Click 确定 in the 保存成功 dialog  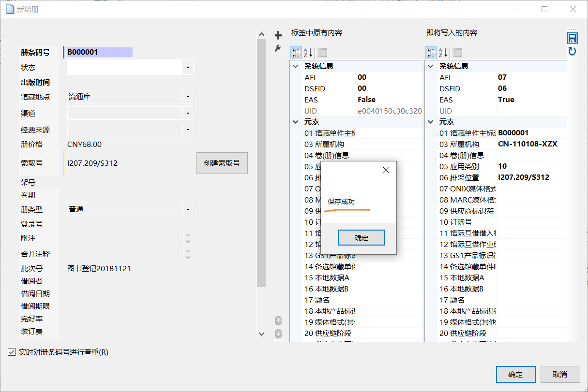point(362,238)
